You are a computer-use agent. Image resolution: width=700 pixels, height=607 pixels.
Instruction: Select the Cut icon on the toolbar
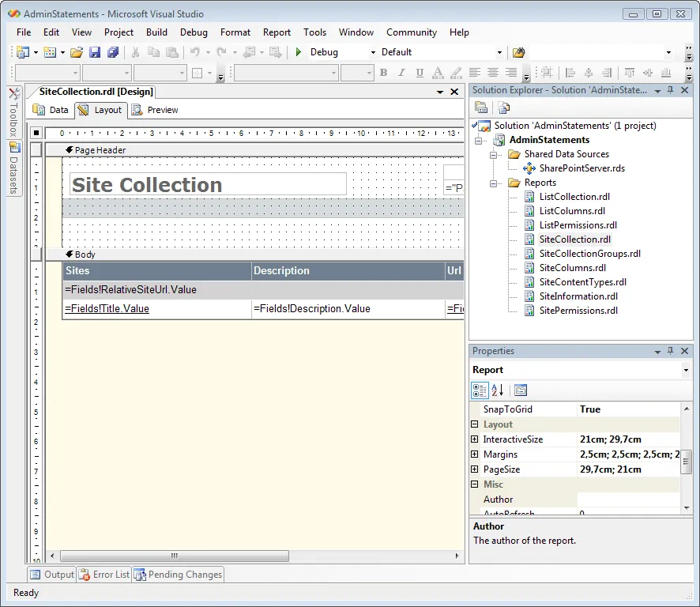pos(134,52)
